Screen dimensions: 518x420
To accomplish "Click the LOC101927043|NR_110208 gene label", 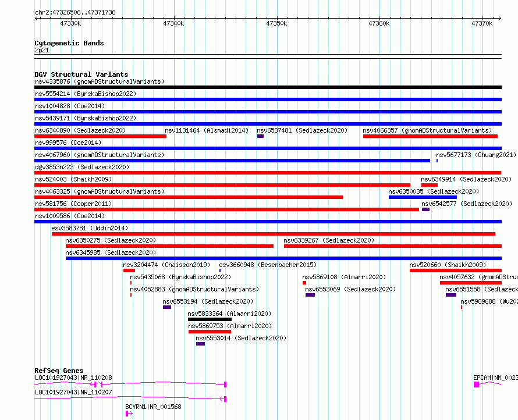I will (x=73, y=378).
